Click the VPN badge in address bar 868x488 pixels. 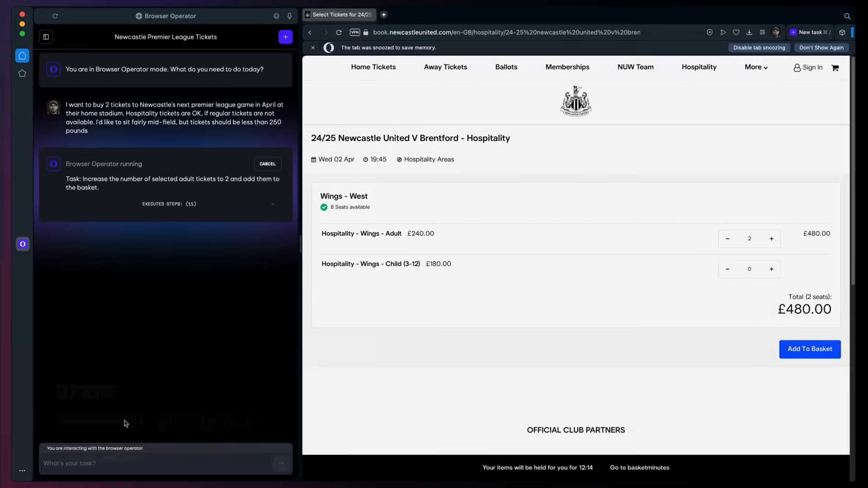(x=355, y=33)
